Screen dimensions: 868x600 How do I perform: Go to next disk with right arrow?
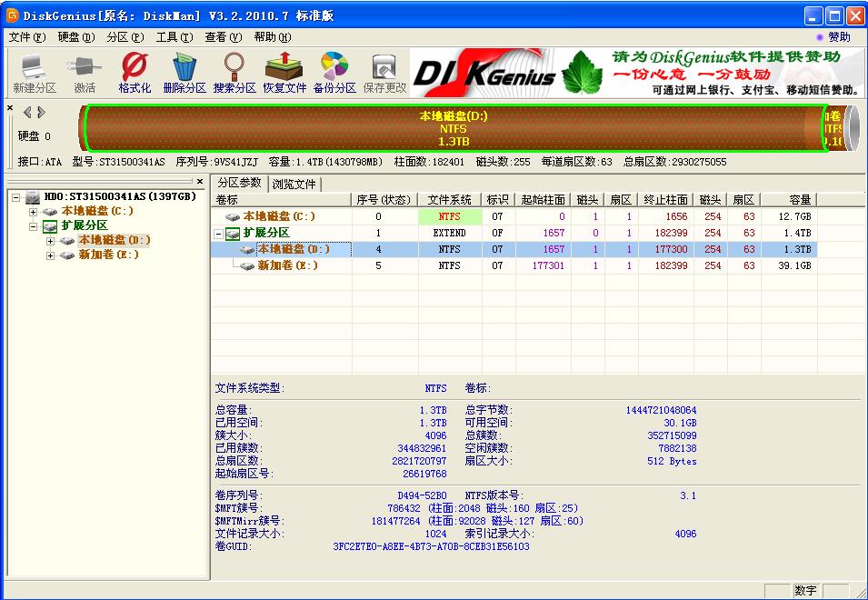[41, 113]
